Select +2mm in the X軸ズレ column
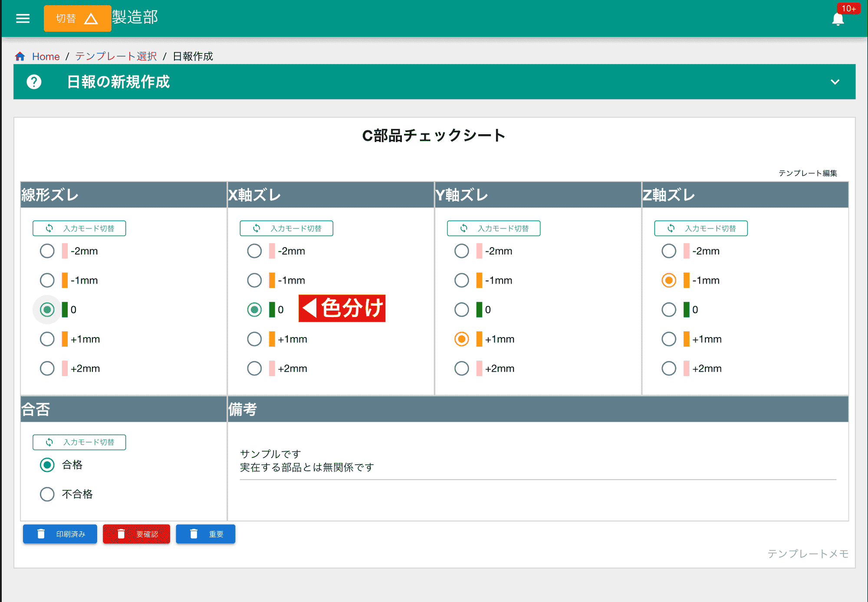 click(x=254, y=368)
